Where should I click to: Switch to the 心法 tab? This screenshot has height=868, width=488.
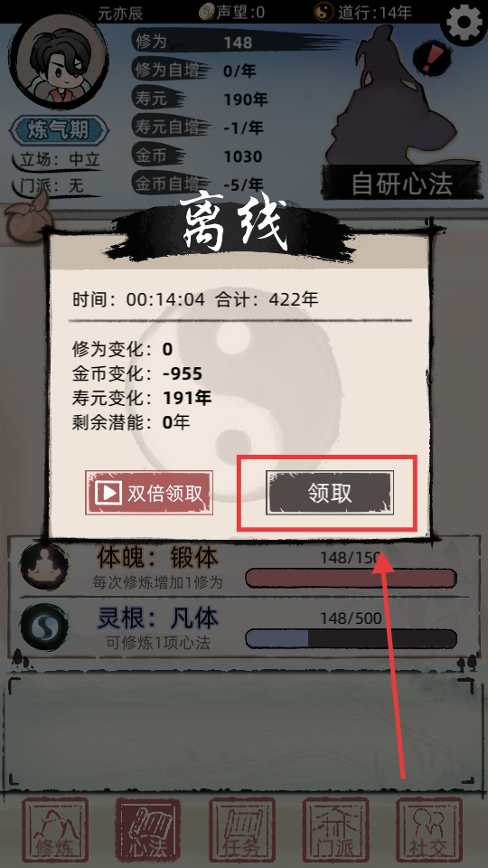(x=148, y=830)
